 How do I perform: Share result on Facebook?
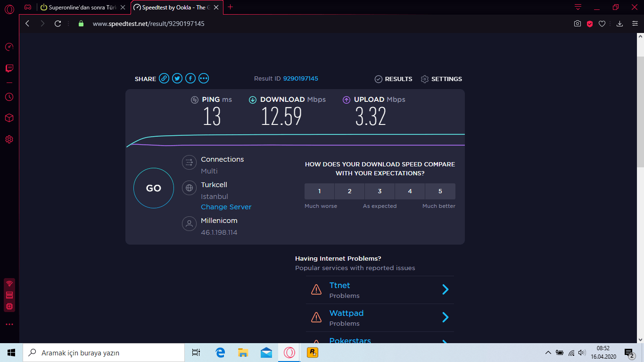tap(190, 78)
